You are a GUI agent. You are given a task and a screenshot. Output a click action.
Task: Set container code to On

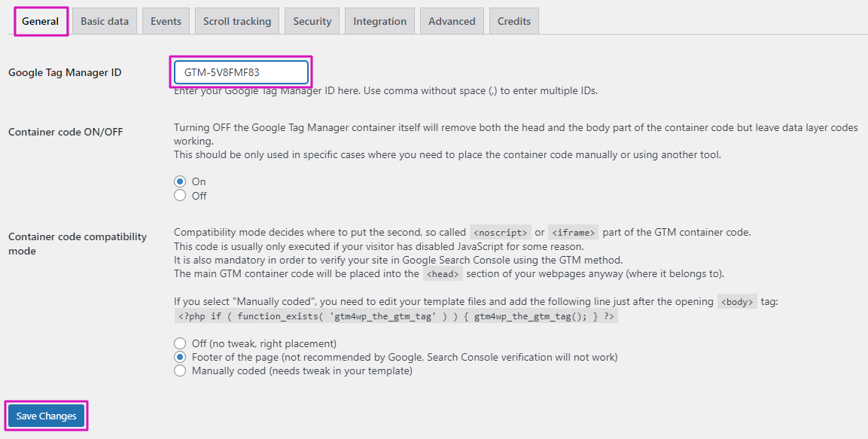click(180, 181)
